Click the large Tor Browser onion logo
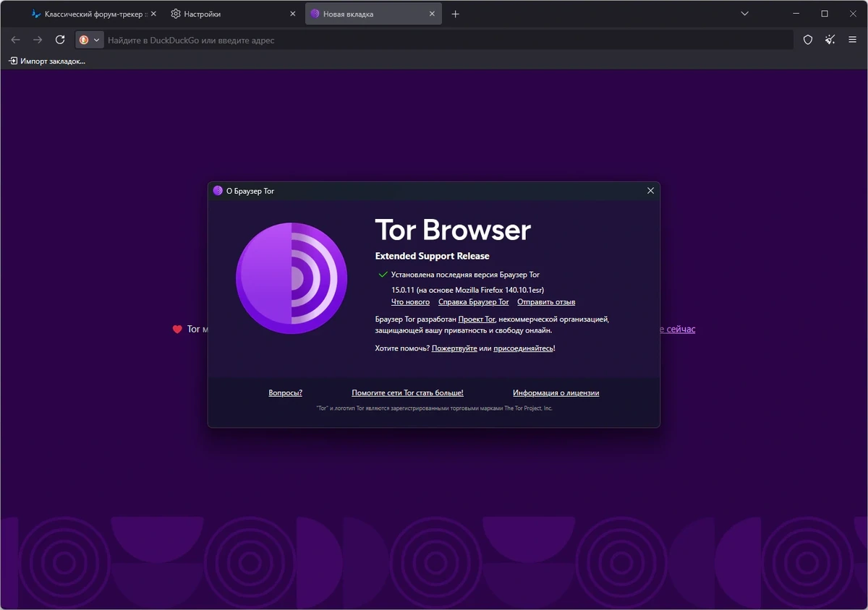Screen dimensions: 868x610 pyautogui.click(x=292, y=278)
